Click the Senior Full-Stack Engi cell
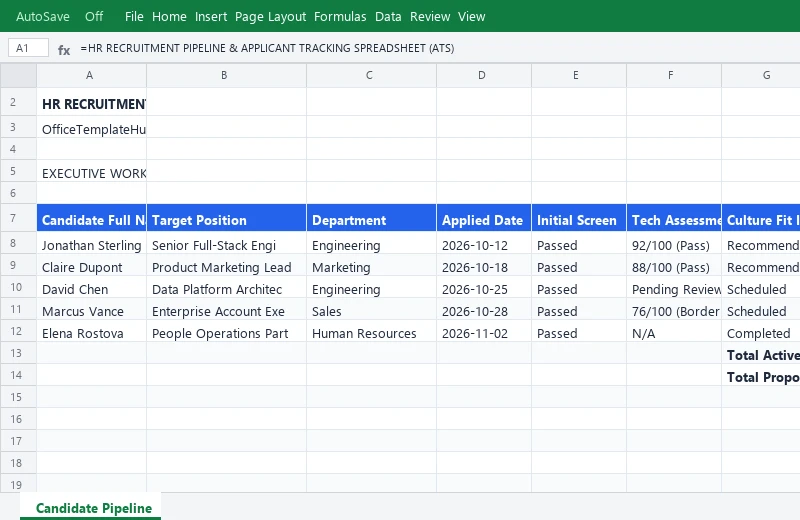Screen dimensions: 800x520 [x=227, y=243]
